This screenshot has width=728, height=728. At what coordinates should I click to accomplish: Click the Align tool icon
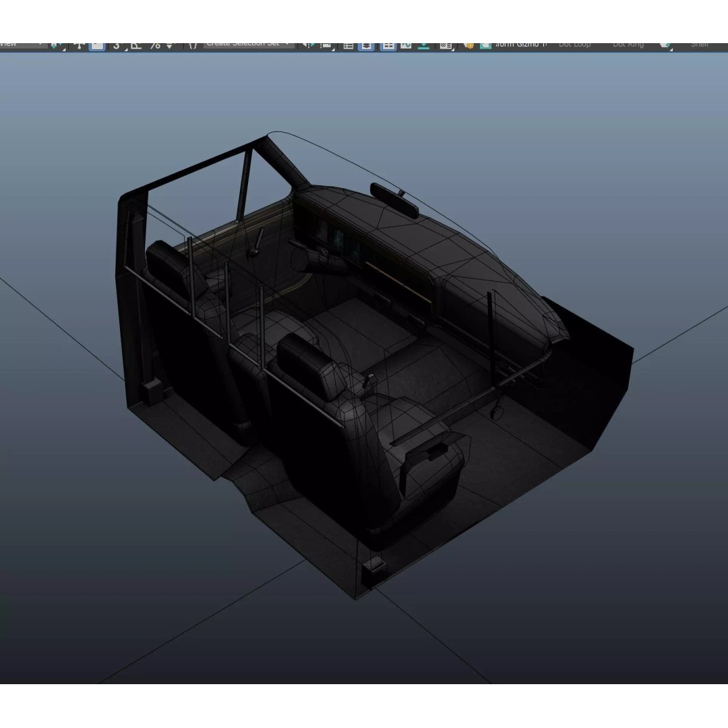tap(326, 46)
